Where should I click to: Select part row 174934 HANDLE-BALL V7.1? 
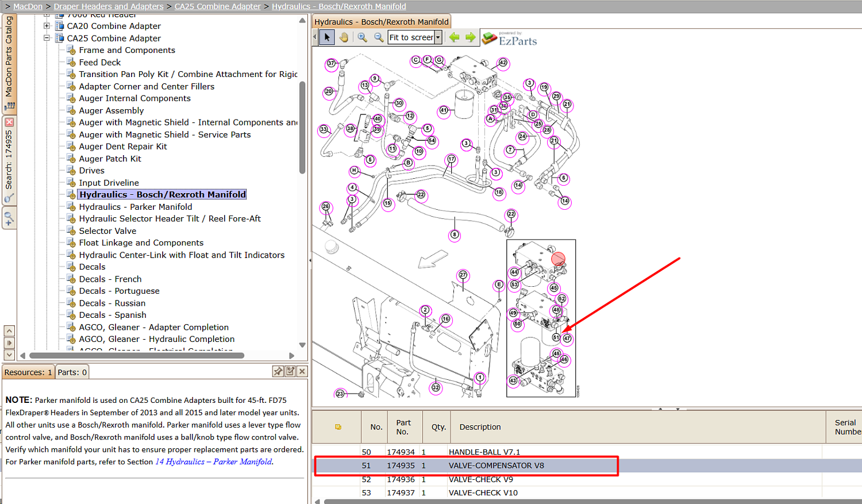587,452
